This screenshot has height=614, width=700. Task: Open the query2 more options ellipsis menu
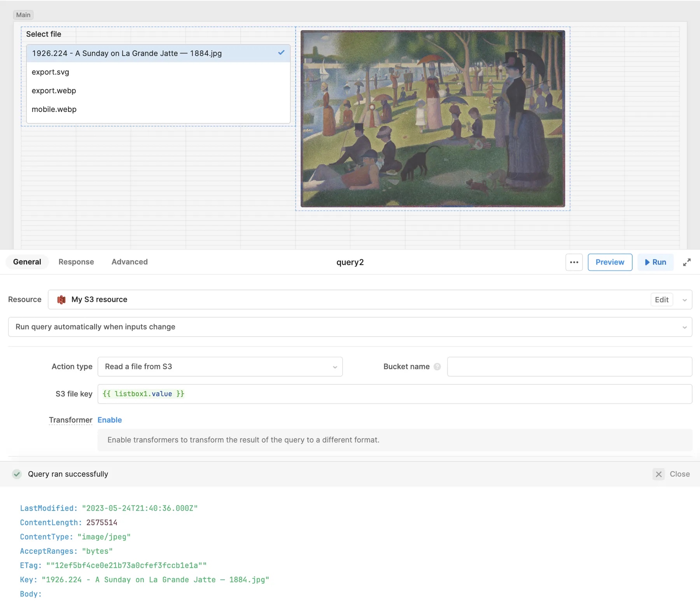(574, 262)
